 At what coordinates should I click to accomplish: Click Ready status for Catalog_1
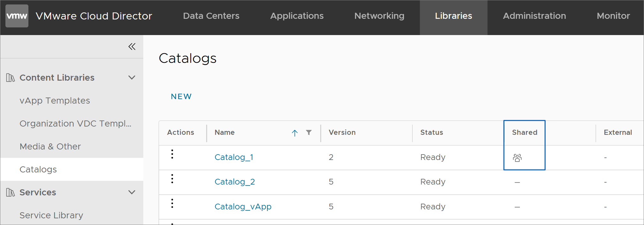433,157
